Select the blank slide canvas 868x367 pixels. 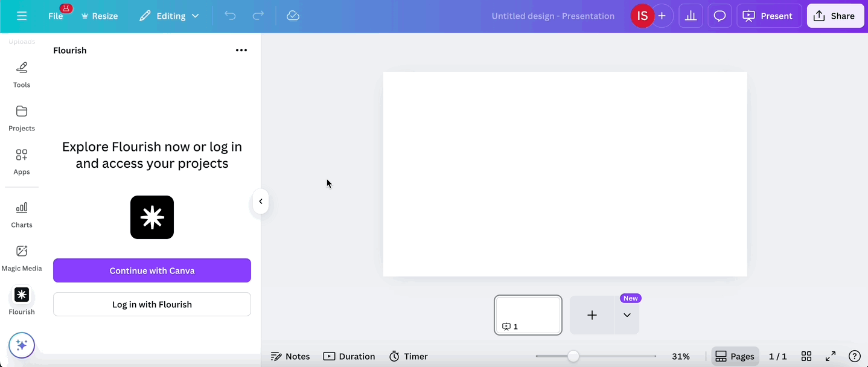565,174
